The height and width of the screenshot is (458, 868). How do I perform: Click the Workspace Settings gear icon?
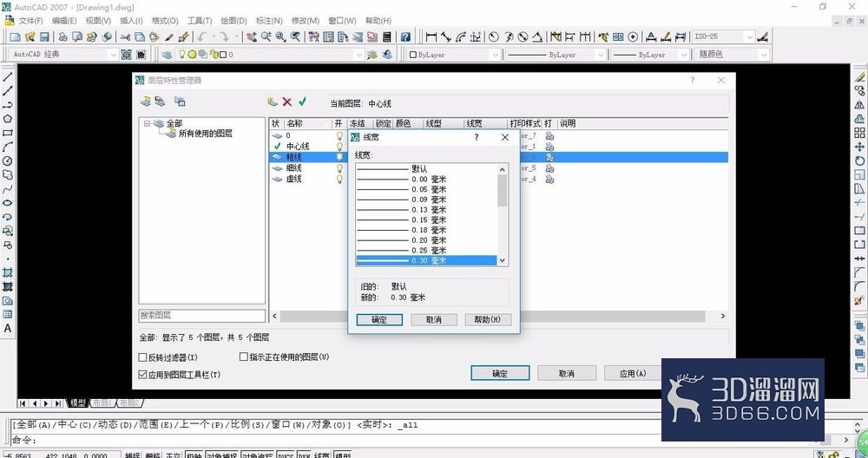pyautogui.click(x=126, y=54)
